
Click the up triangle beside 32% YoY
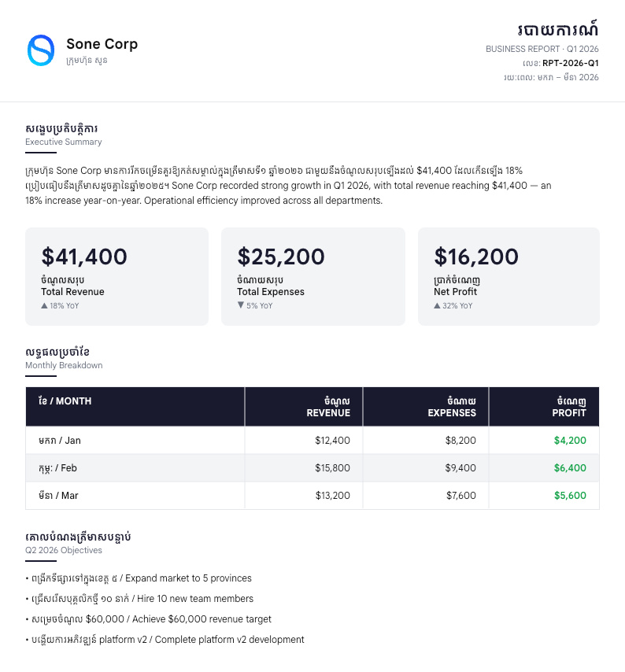[x=437, y=306]
